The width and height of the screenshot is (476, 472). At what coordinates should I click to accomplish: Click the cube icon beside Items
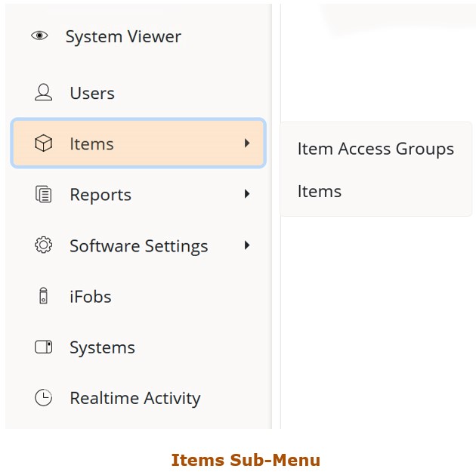[x=44, y=143]
